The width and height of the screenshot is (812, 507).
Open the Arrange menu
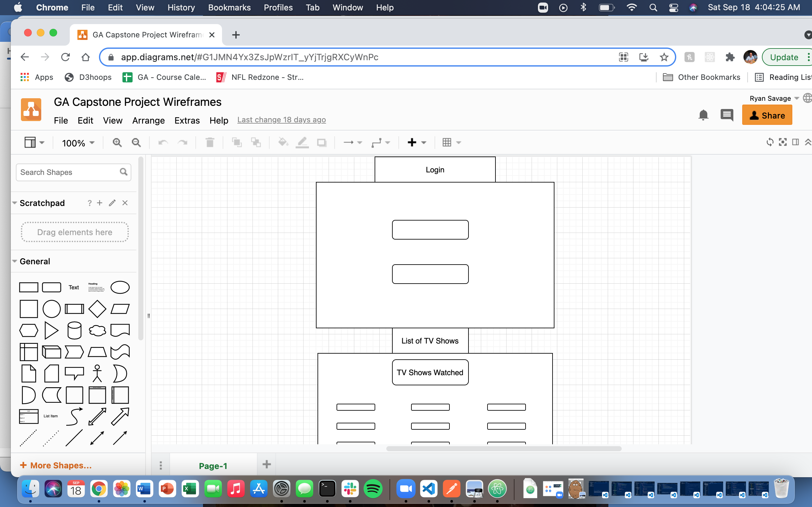(x=148, y=120)
